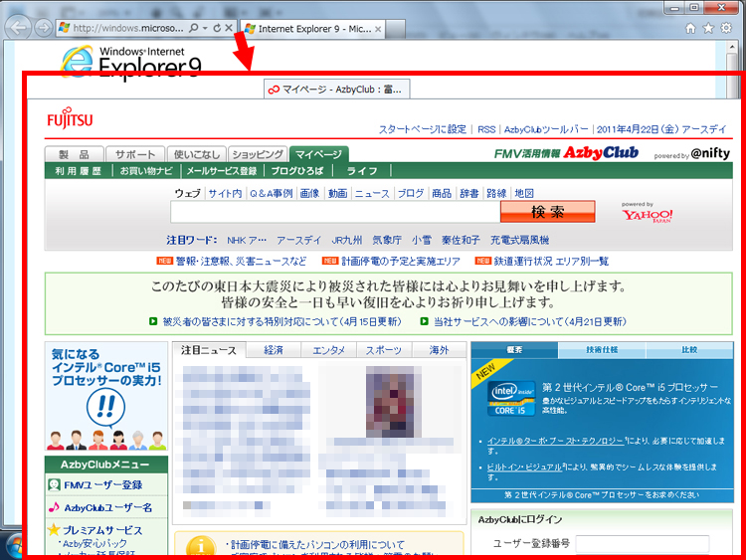The width and height of the screenshot is (746, 560).
Task: Open ブログひろば in green submenu
Action: click(296, 171)
